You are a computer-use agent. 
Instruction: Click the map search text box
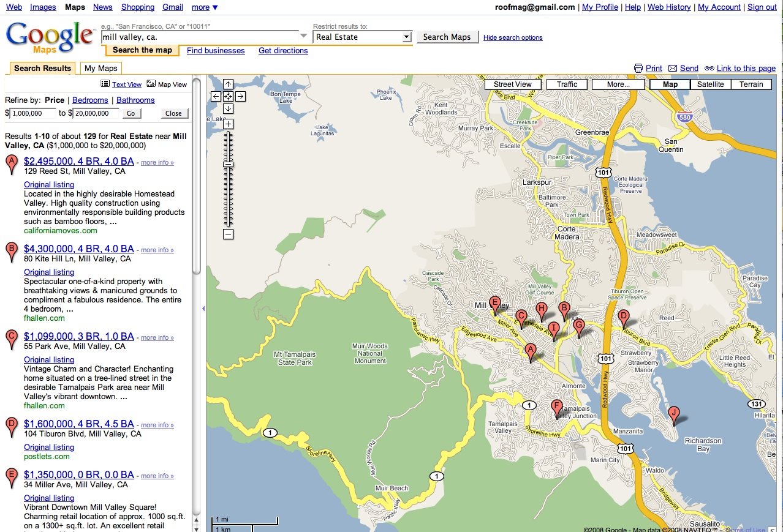click(x=199, y=37)
